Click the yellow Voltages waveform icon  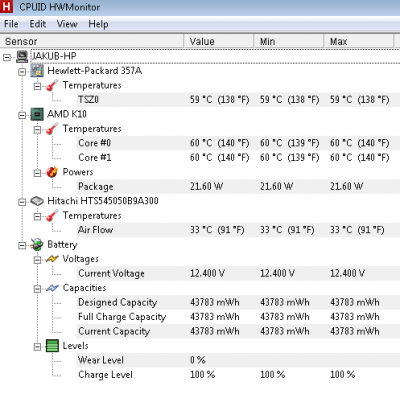52,259
